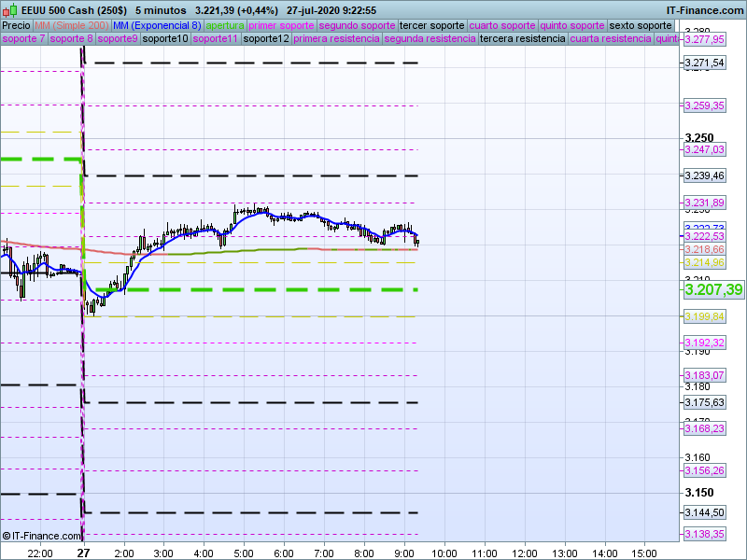Select the quinto soporte label
This screenshot has width=747, height=560.
coord(572,26)
